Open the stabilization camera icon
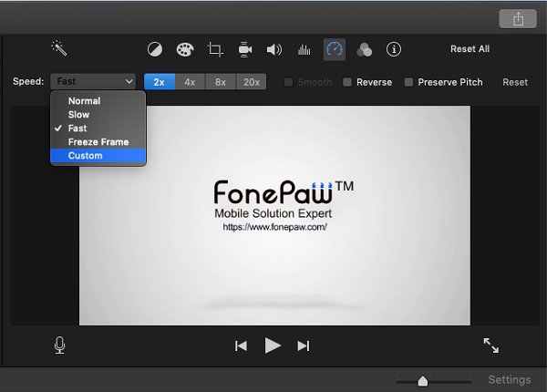547x392 pixels. pos(245,49)
